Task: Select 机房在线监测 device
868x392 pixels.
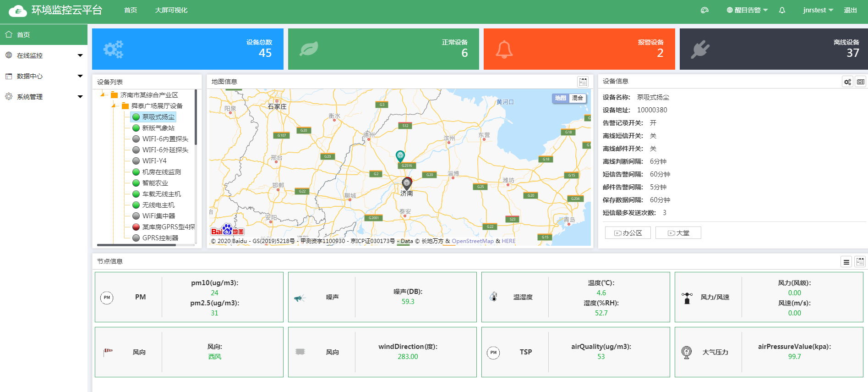Action: pyautogui.click(x=157, y=172)
